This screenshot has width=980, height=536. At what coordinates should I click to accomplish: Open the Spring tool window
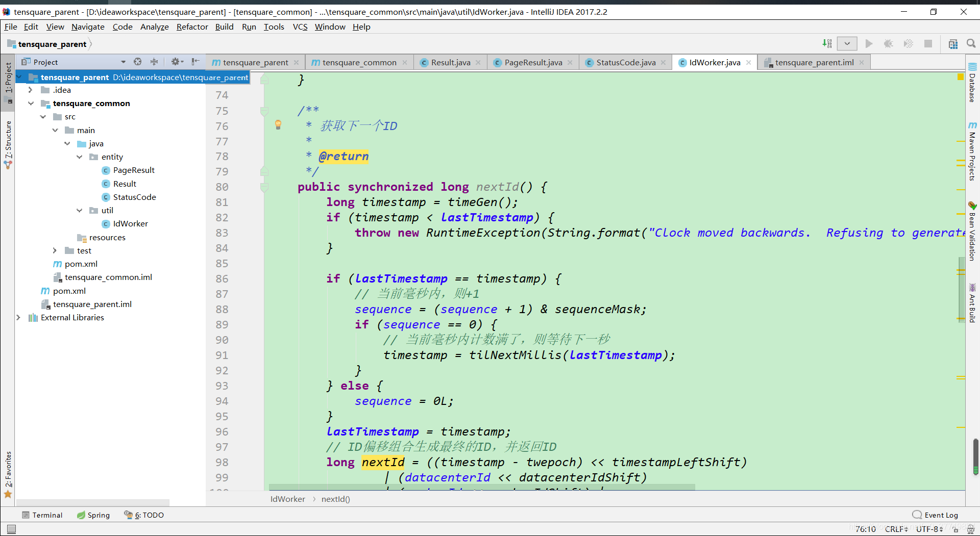pyautogui.click(x=93, y=515)
